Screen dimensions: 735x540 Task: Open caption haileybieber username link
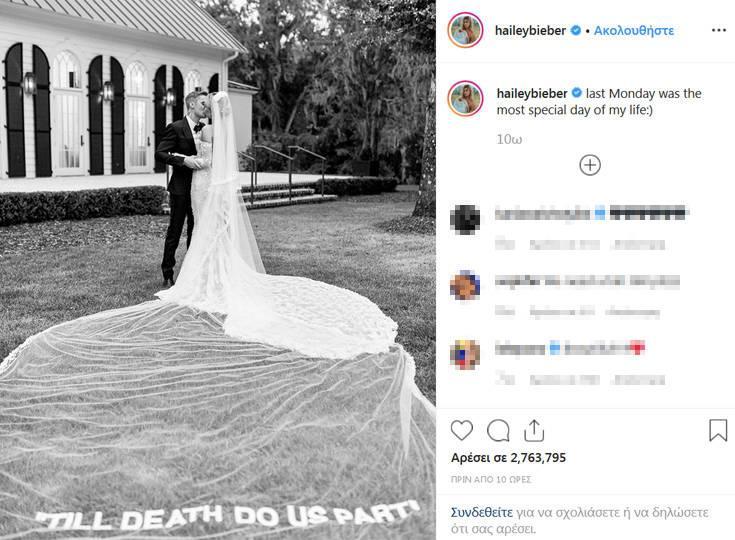[532, 93]
